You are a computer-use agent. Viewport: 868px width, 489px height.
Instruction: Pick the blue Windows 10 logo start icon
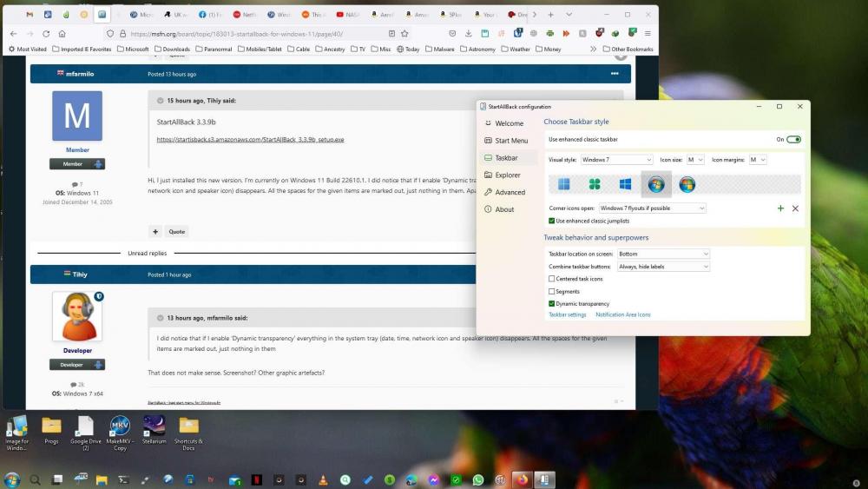[625, 184]
